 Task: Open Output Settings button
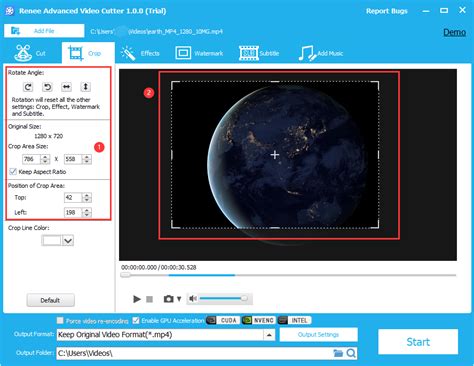point(318,335)
